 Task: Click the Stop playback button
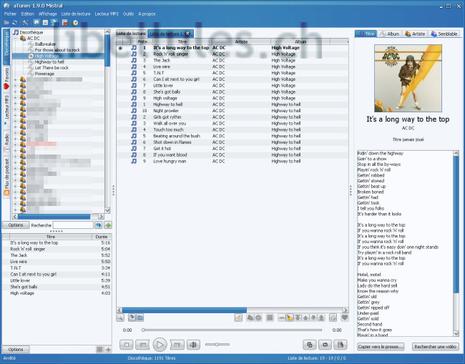[x=126, y=344]
